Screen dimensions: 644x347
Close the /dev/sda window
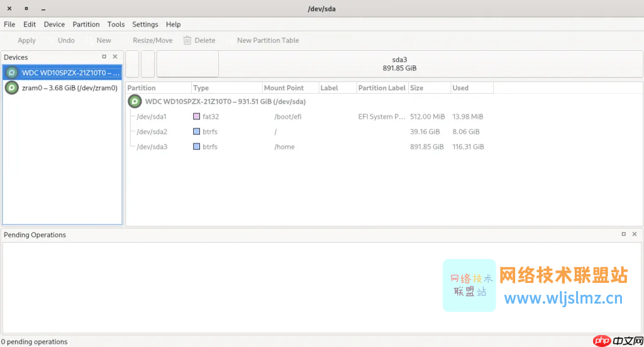pyautogui.click(x=9, y=8)
